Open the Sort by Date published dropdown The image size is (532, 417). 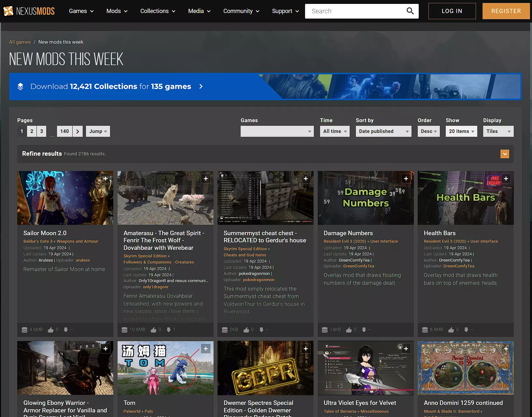383,131
